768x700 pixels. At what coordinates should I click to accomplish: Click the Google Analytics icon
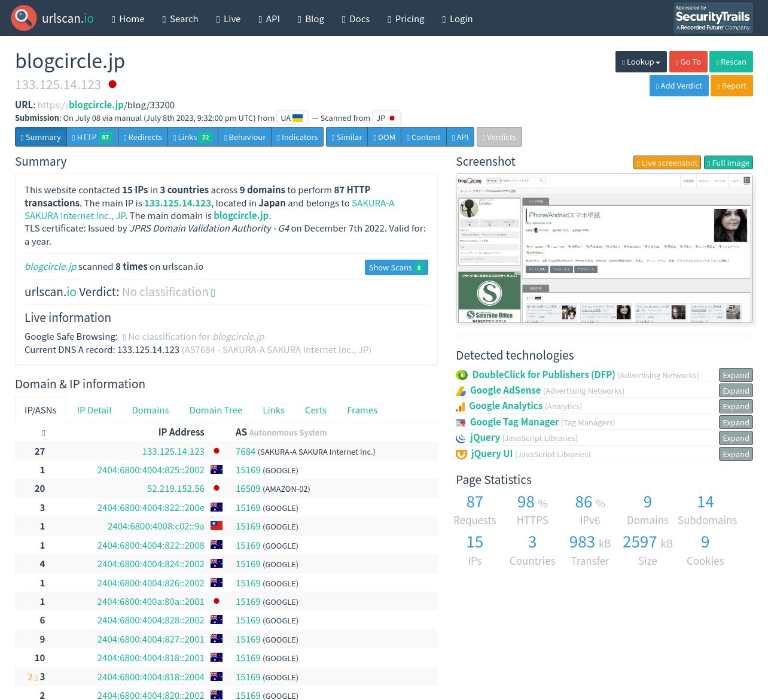(461, 406)
